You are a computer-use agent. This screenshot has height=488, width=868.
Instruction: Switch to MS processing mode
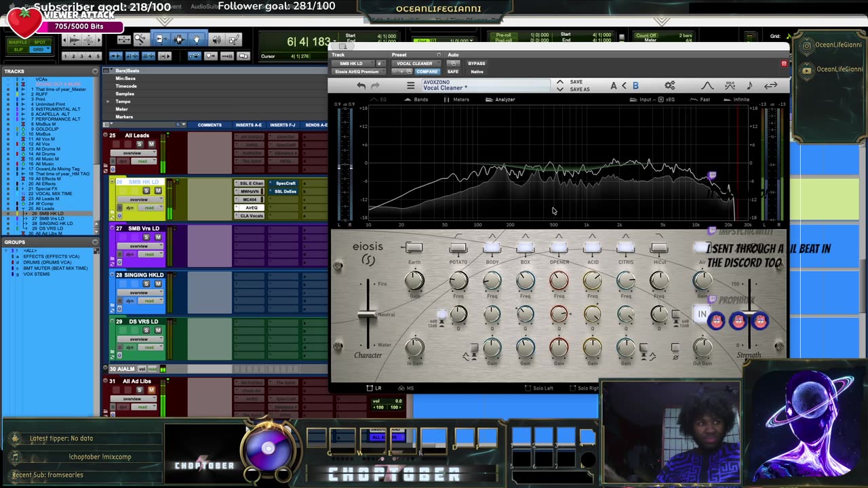[406, 388]
